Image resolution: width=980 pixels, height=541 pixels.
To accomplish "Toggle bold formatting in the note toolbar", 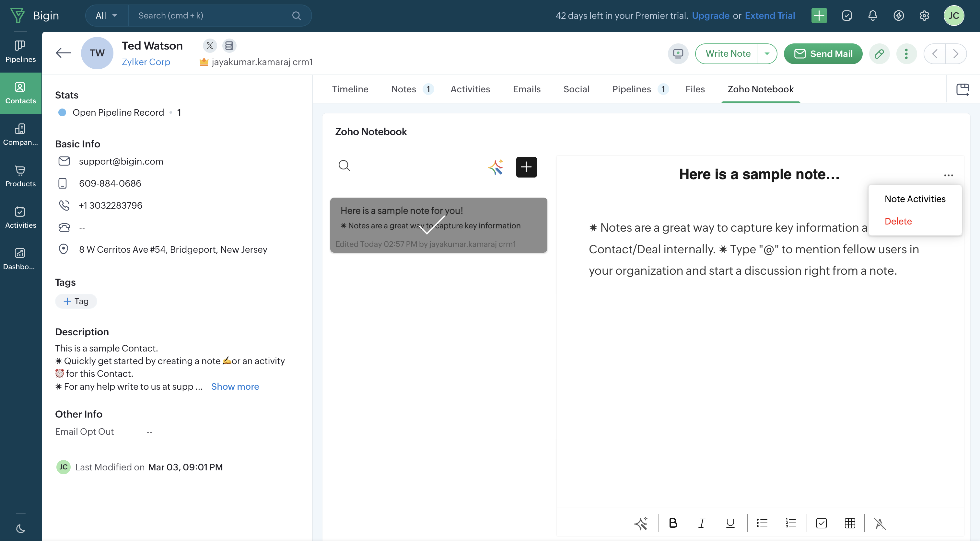I will [672, 523].
